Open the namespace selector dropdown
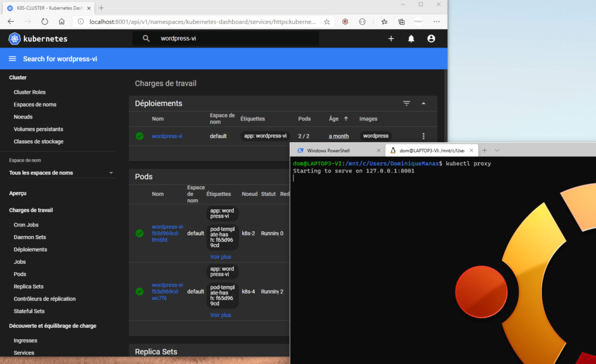The image size is (596, 364). 61,173
